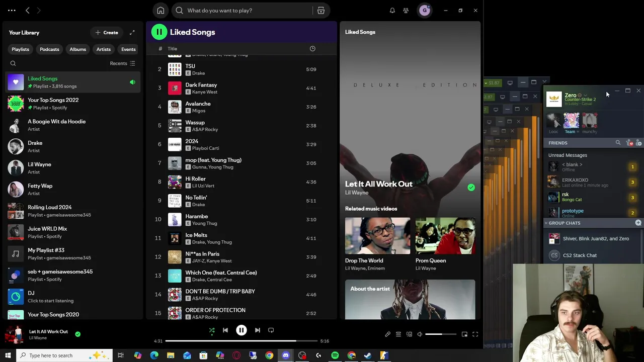The image size is (644, 362).
Task: Create new Steam group chat plus icon
Action: 638,223
